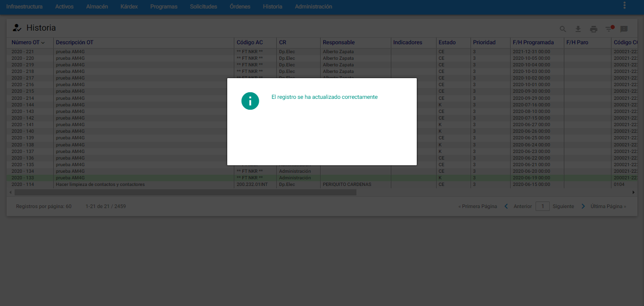This screenshot has height=306, width=644.
Task: Click 'Hacer limpieza de contactos y contactores'
Action: pyautogui.click(x=100, y=185)
